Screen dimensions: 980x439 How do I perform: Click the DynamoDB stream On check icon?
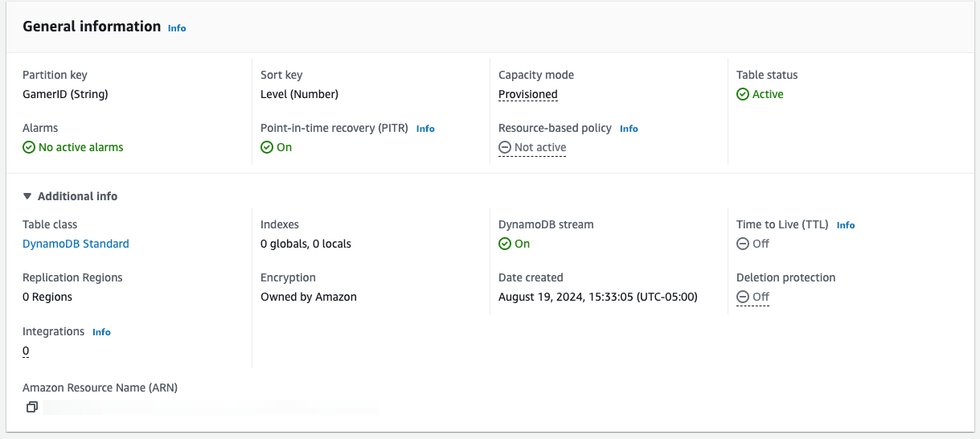click(x=505, y=244)
